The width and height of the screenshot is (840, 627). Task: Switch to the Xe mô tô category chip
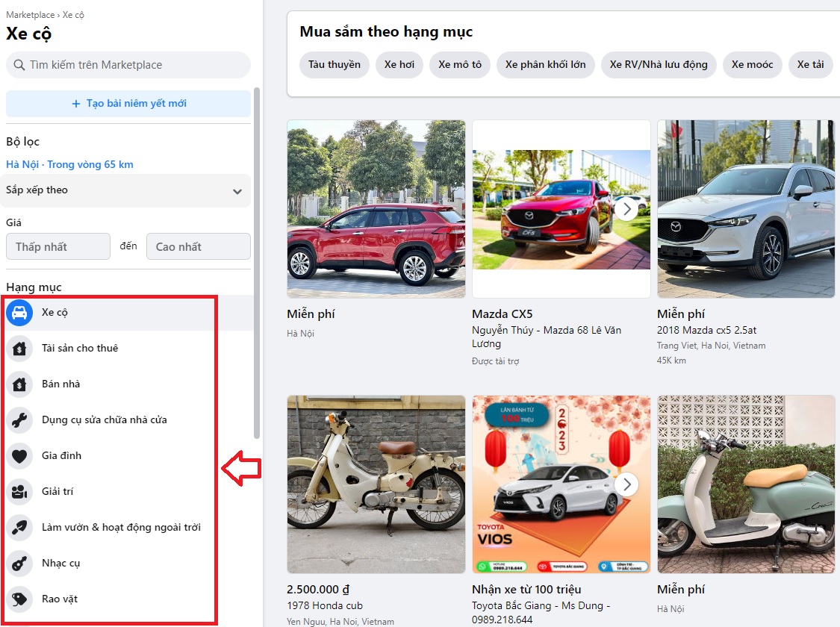pos(459,65)
